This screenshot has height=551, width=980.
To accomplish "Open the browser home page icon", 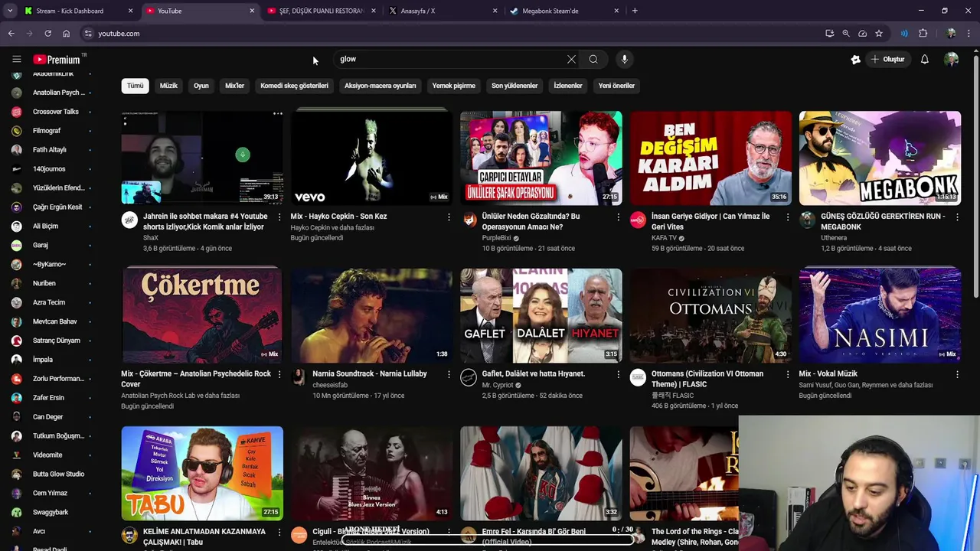I will [x=66, y=34].
